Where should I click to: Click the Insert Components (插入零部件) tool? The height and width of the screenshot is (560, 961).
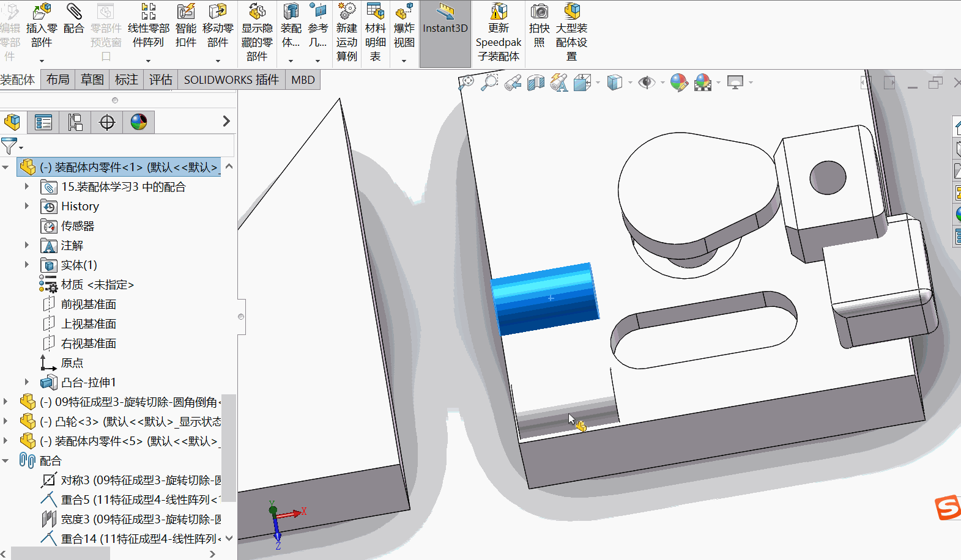click(42, 26)
